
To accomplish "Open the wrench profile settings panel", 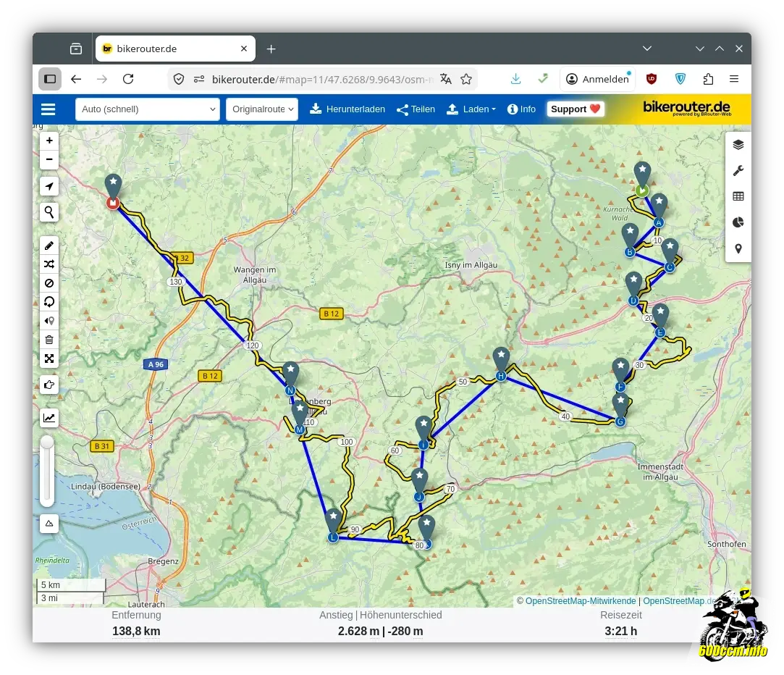I will [x=738, y=170].
